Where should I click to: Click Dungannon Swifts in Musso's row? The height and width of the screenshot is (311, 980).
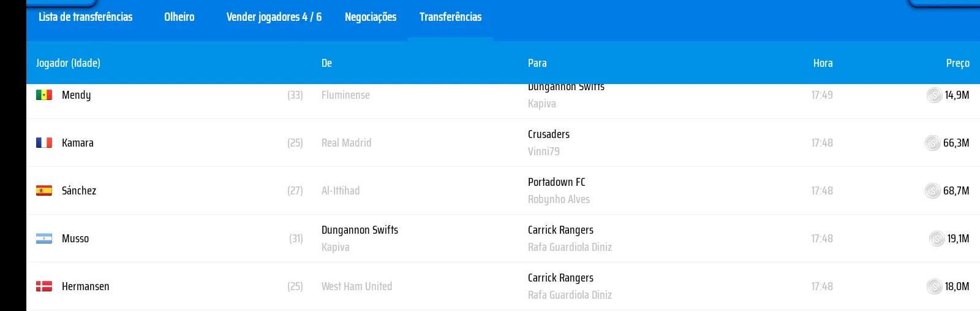tap(360, 230)
